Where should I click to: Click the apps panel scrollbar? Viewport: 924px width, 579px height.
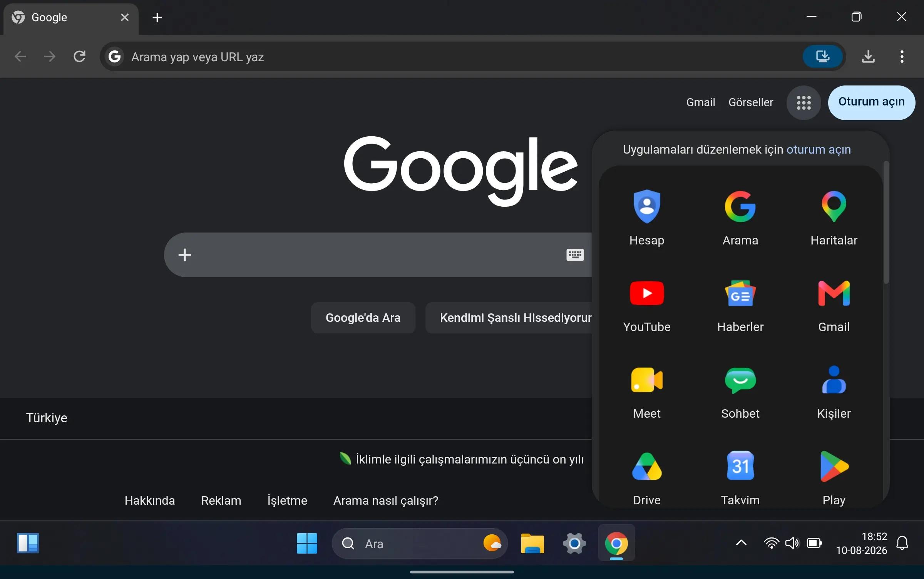click(886, 222)
